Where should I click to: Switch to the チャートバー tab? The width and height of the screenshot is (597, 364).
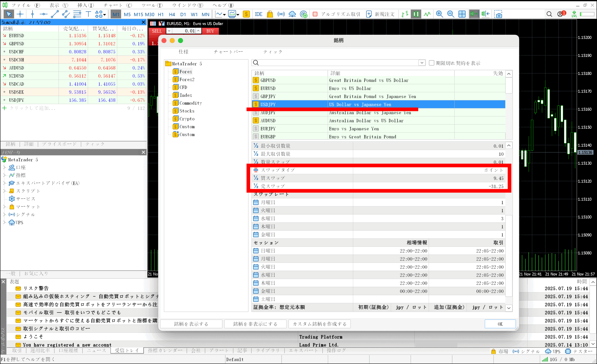pyautogui.click(x=228, y=52)
